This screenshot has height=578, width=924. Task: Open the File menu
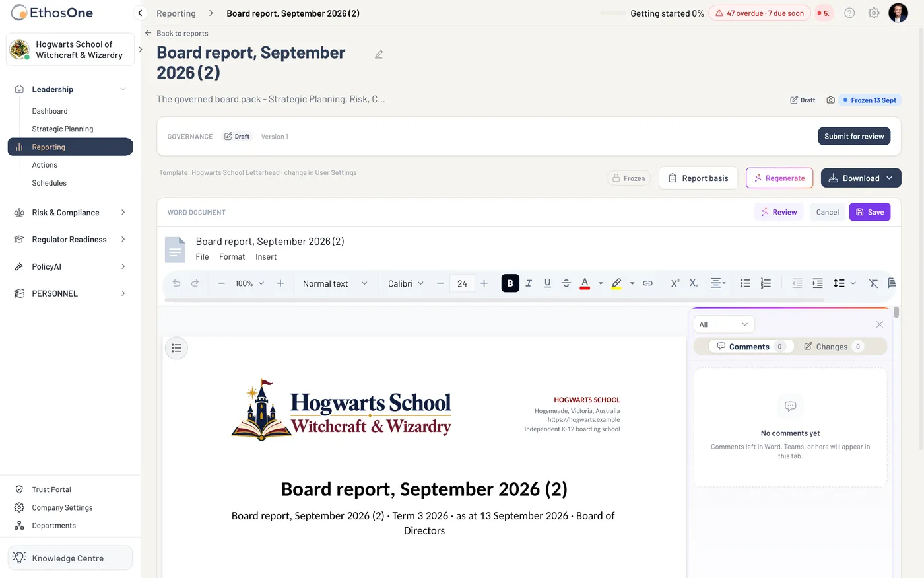(202, 257)
